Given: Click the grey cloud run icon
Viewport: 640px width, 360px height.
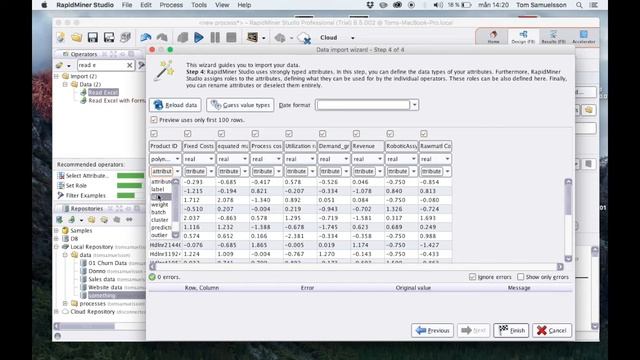Looking at the screenshot, I should point(280,38).
